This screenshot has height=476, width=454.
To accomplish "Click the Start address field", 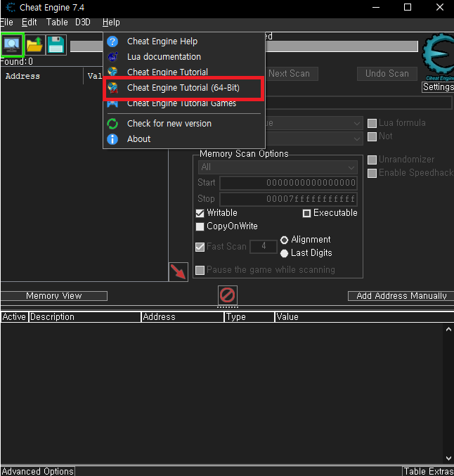I will 288,183.
